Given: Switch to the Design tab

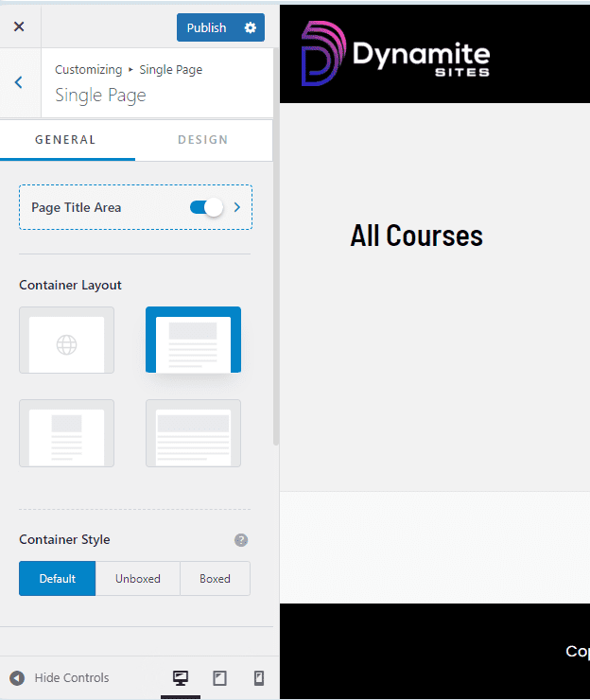Looking at the screenshot, I should tap(203, 140).
